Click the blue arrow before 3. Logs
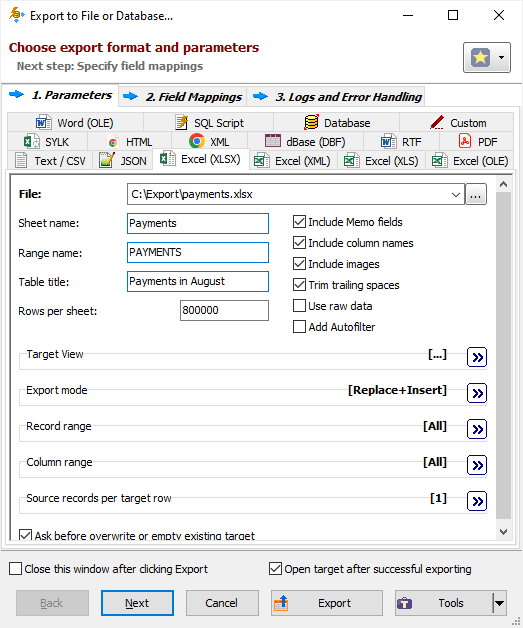Screen dimensions: 523x628 tap(260, 97)
